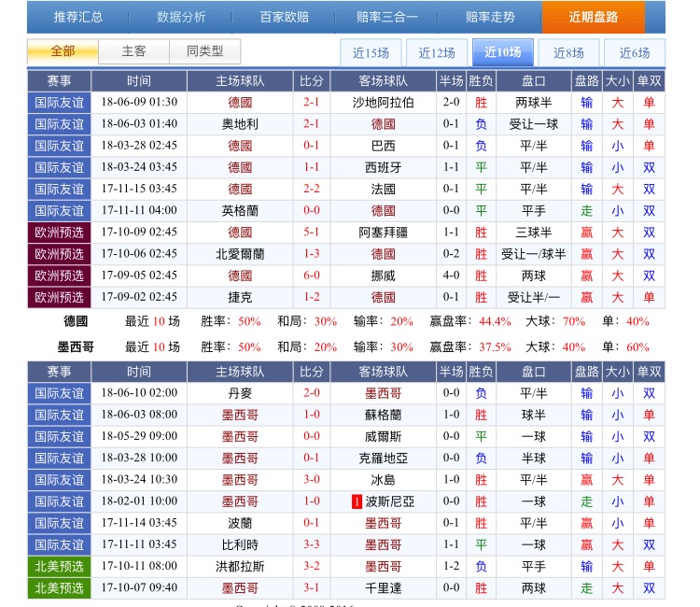
Task: Click 巴西 away team name
Action: click(383, 146)
